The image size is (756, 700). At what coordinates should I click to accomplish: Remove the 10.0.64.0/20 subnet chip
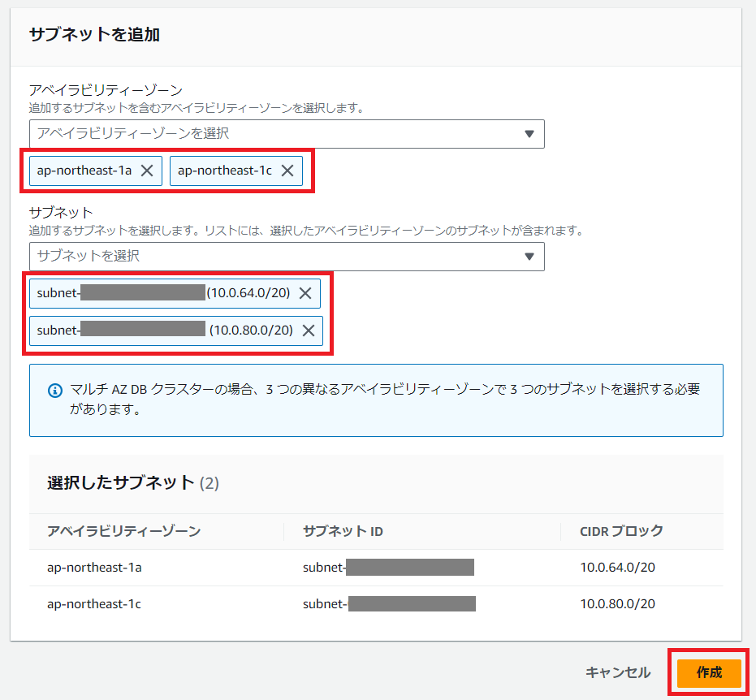(305, 293)
